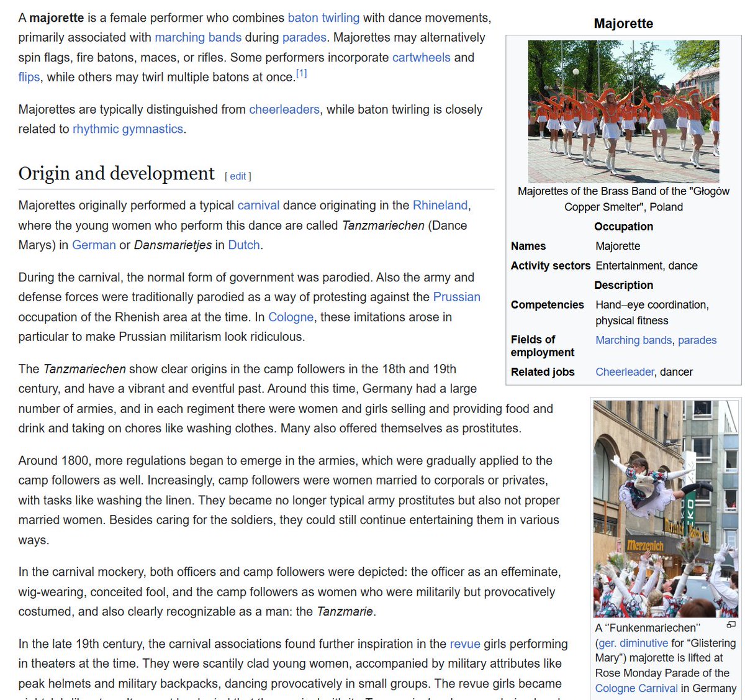The image size is (745, 700).
Task: Open the cartwheels link
Action: coord(422,57)
